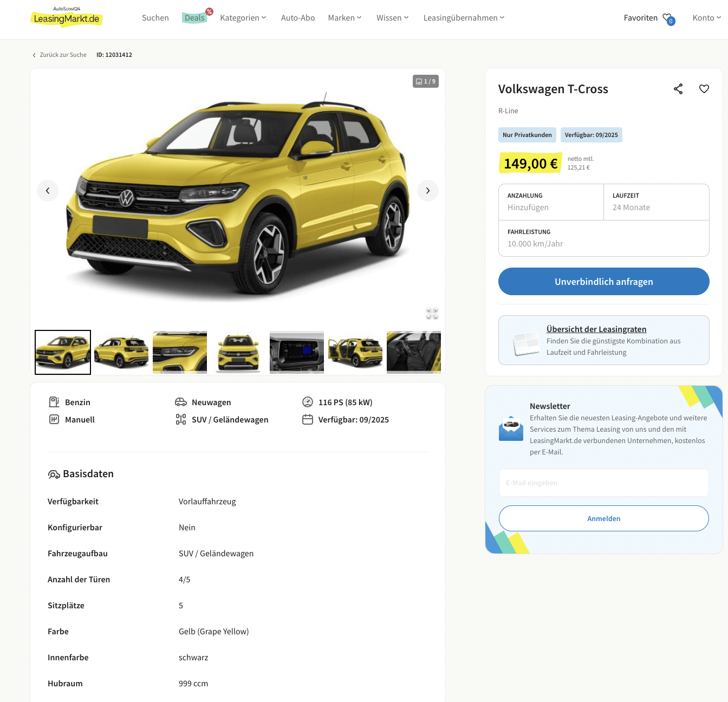
Task: Click the share icon next to Volkswagen T-Cross
Action: [678, 89]
